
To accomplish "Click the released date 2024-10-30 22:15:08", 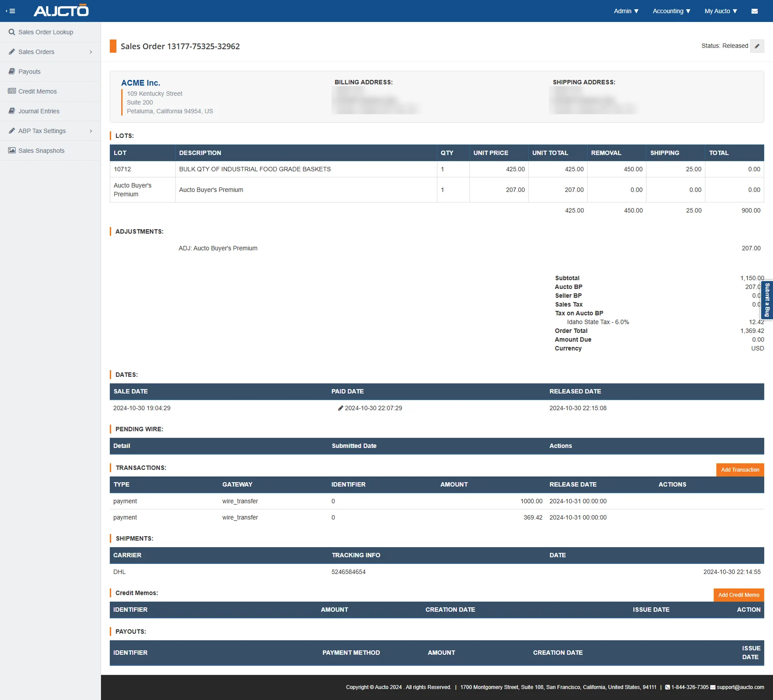I will [578, 408].
